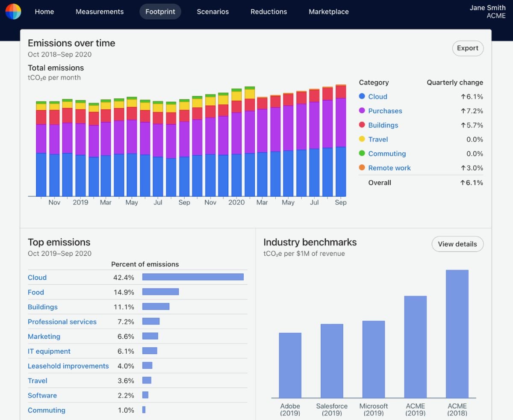Go to the Reductions tab

269,12
